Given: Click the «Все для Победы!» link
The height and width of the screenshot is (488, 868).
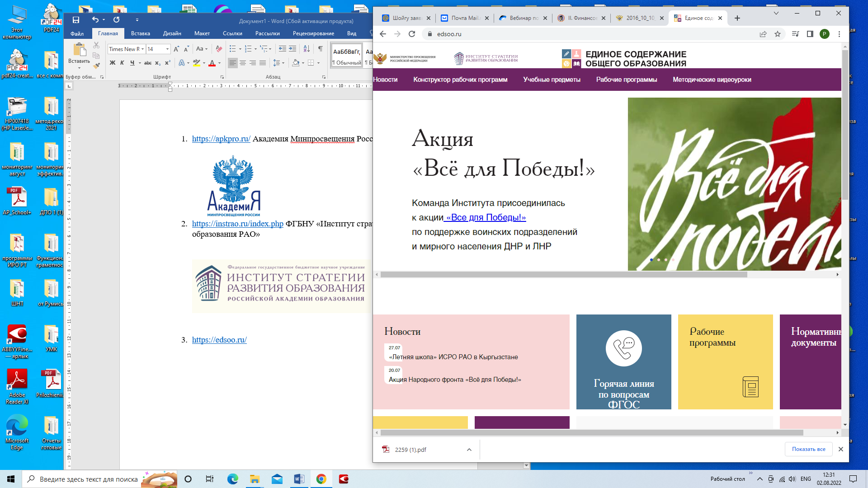Looking at the screenshot, I should (x=485, y=217).
